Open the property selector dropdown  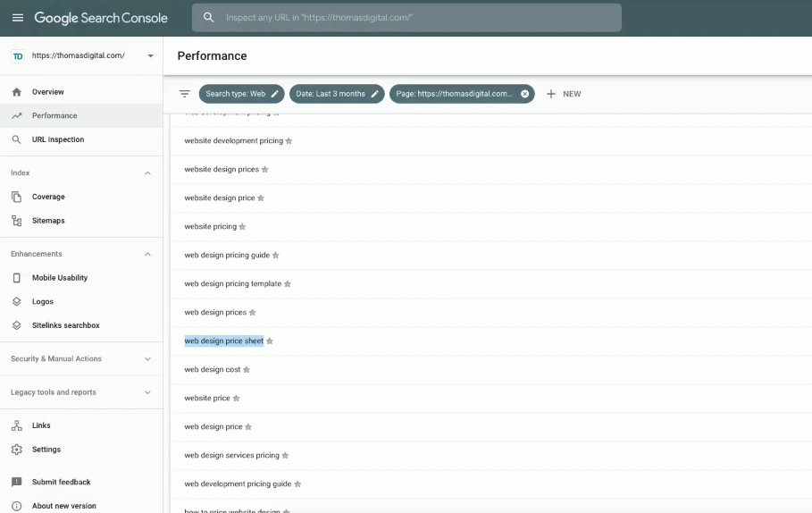point(150,55)
